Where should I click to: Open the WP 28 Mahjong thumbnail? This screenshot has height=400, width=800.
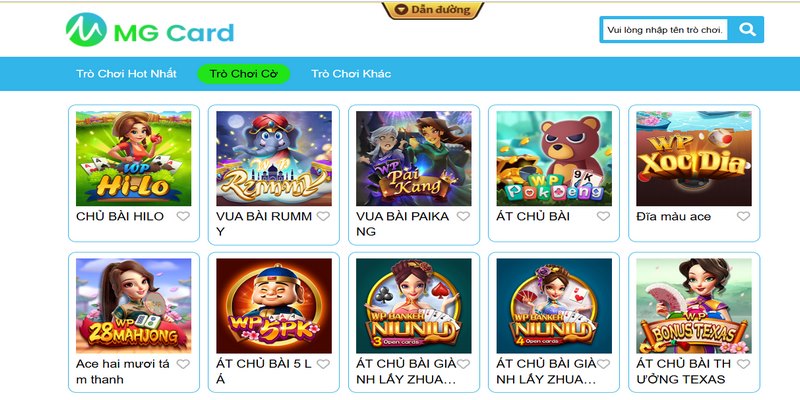coord(134,306)
